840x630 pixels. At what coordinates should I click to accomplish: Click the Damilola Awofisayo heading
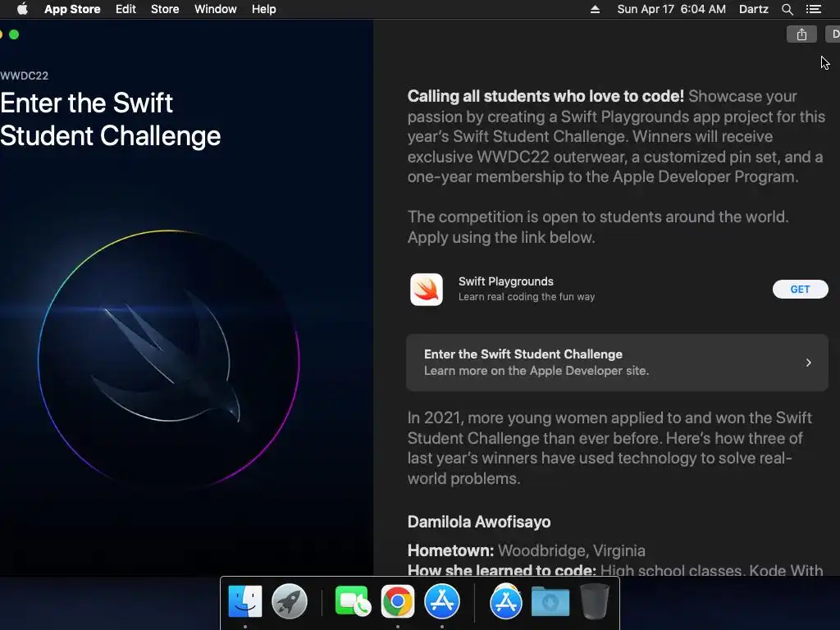pyautogui.click(x=479, y=522)
